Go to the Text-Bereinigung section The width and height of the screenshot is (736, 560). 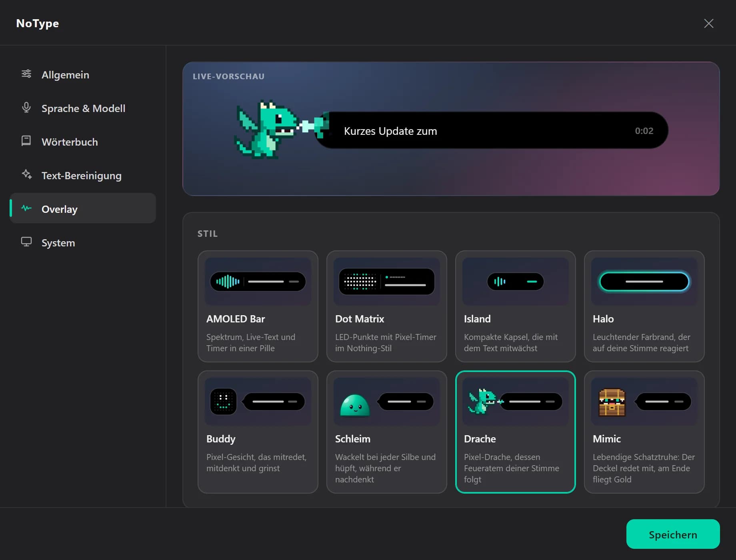click(83, 175)
